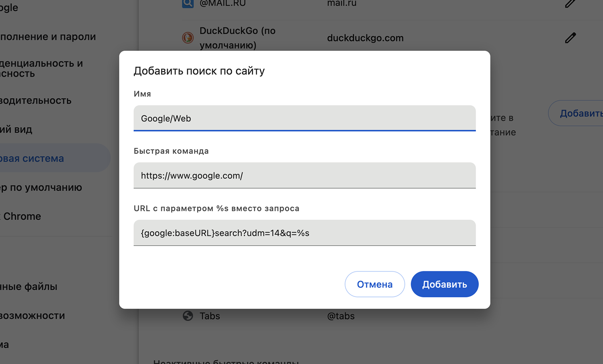
Task: Click the @MAIL.RU search icon
Action: (x=188, y=4)
